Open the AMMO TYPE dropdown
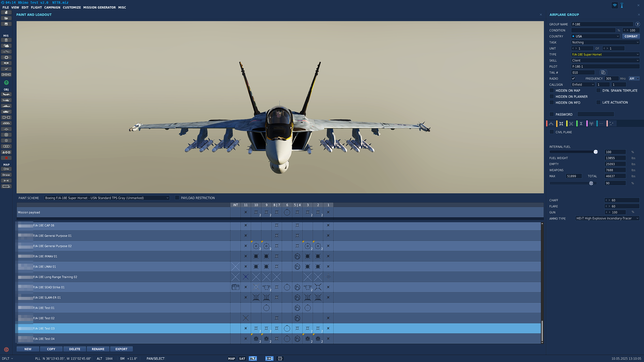 point(607,218)
